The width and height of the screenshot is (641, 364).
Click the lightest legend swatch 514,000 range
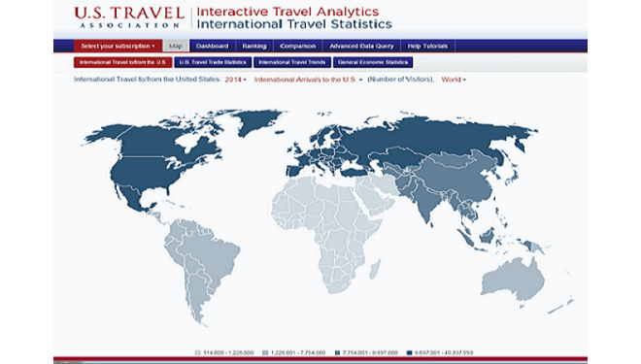[x=198, y=352]
